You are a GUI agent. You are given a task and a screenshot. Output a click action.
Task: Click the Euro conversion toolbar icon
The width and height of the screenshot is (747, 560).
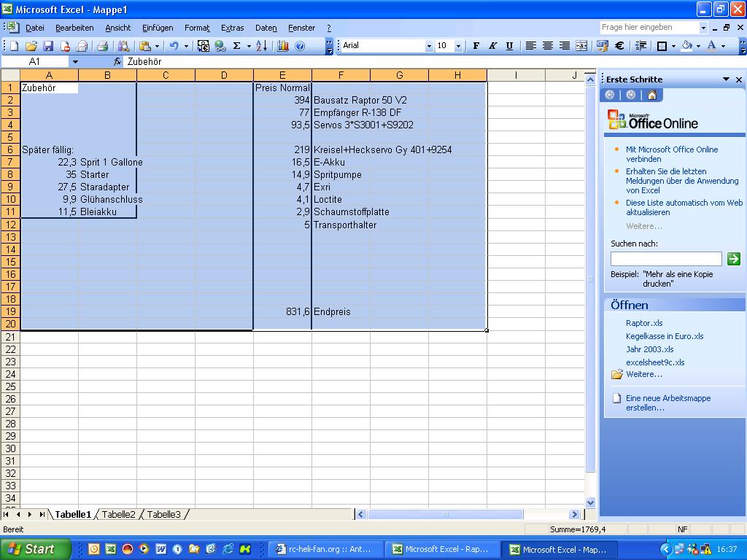[204, 46]
